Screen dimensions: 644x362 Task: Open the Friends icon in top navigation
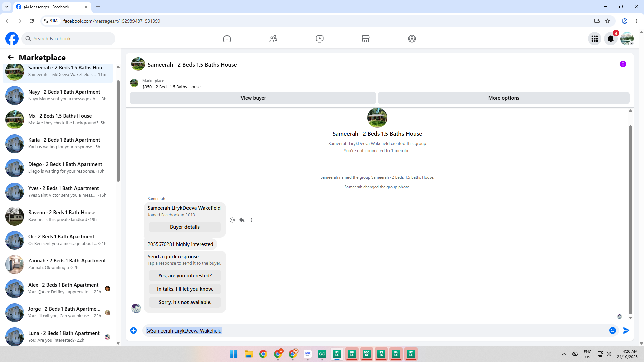tap(273, 39)
